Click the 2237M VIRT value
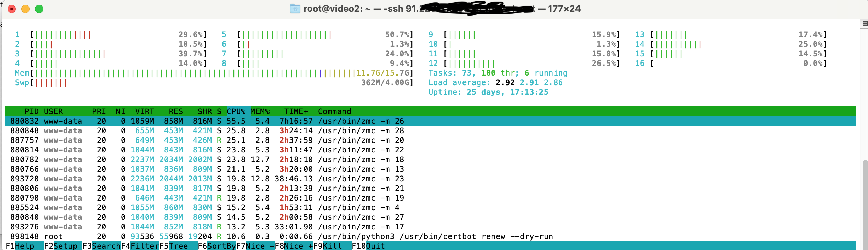The width and height of the screenshot is (868, 250). (142, 159)
